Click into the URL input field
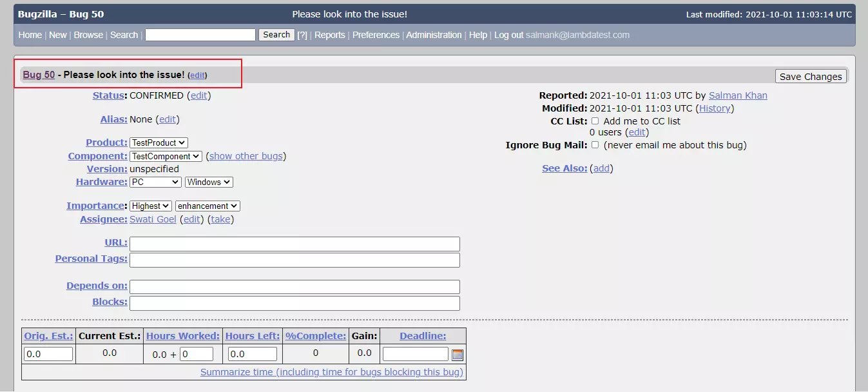The width and height of the screenshot is (868, 392). pos(294,244)
